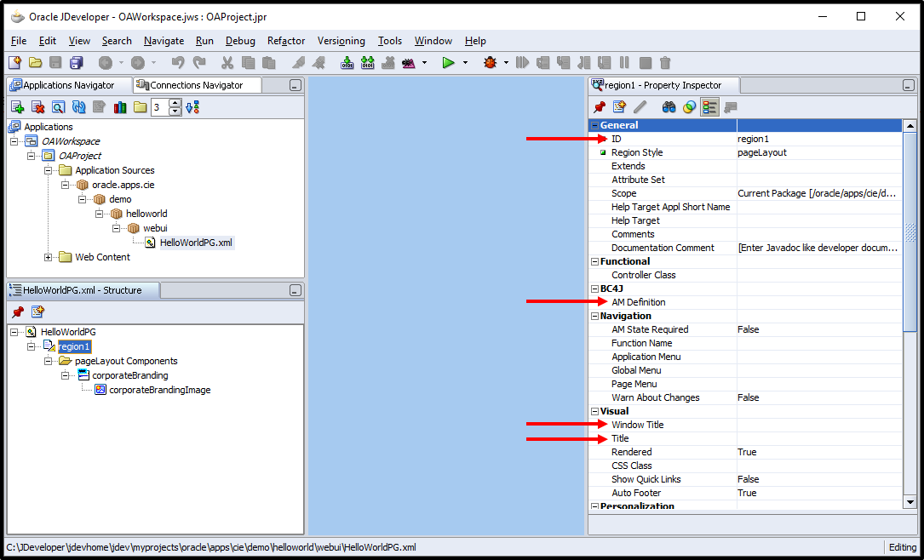Collapse the BC4J property section

594,289
